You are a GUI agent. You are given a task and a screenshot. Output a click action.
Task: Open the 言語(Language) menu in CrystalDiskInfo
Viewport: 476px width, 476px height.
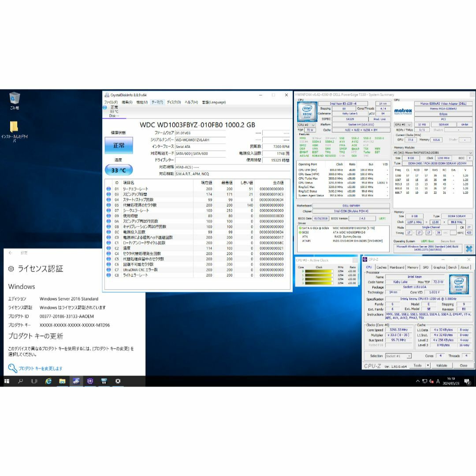(x=214, y=102)
